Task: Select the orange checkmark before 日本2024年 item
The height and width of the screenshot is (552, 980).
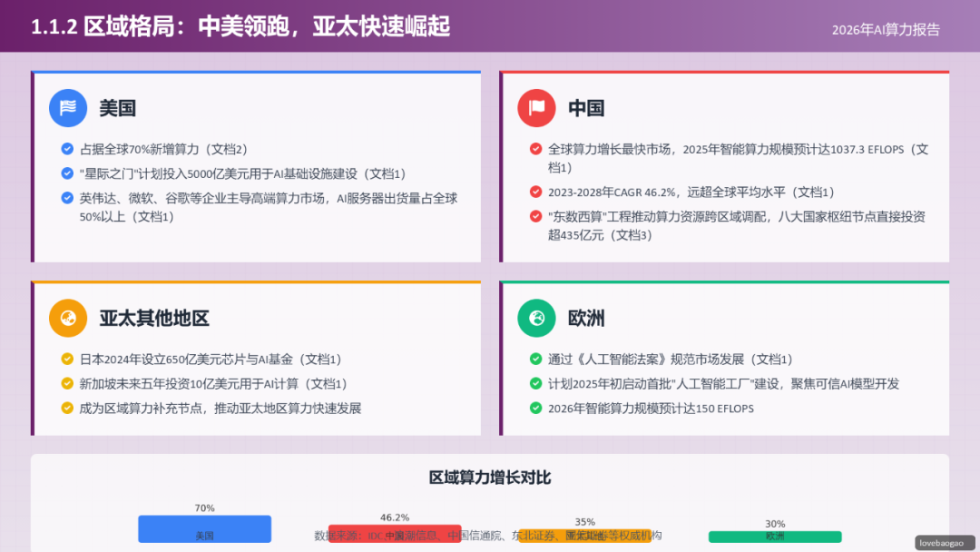Action: 65,359
